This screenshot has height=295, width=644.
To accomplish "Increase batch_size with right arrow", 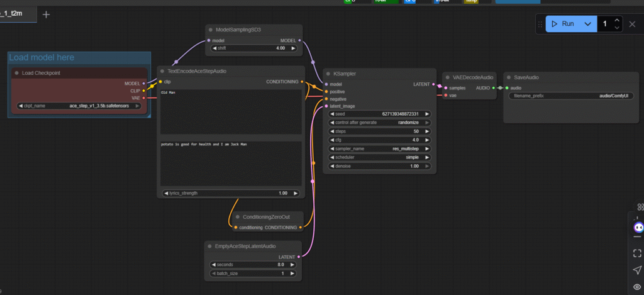I will pos(292,273).
